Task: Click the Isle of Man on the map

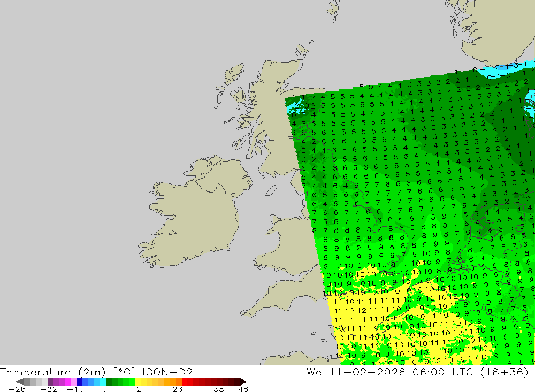Action: (x=271, y=191)
